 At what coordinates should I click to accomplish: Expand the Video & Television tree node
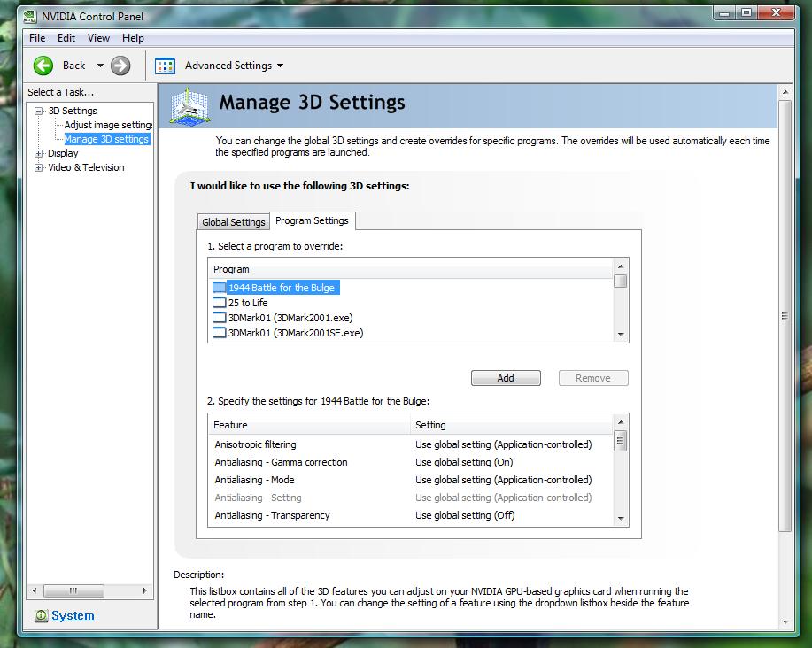[x=39, y=167]
